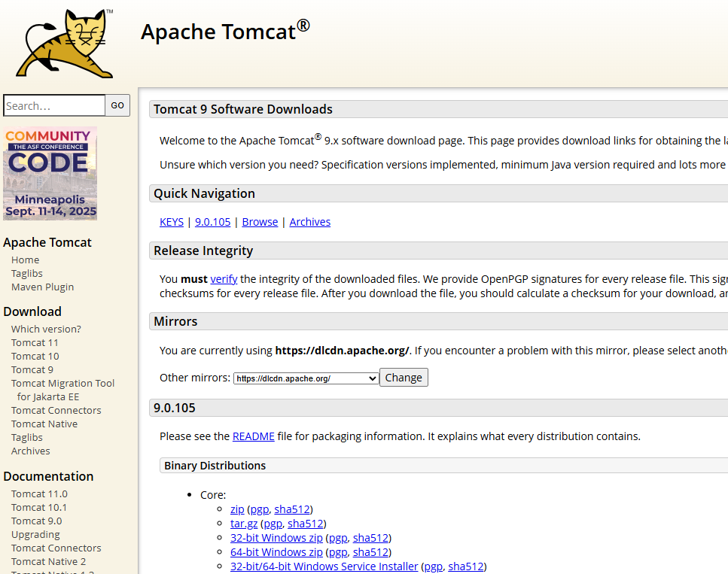Download the 32-bit Windows zip
This screenshot has width=728, height=574.
(276, 538)
